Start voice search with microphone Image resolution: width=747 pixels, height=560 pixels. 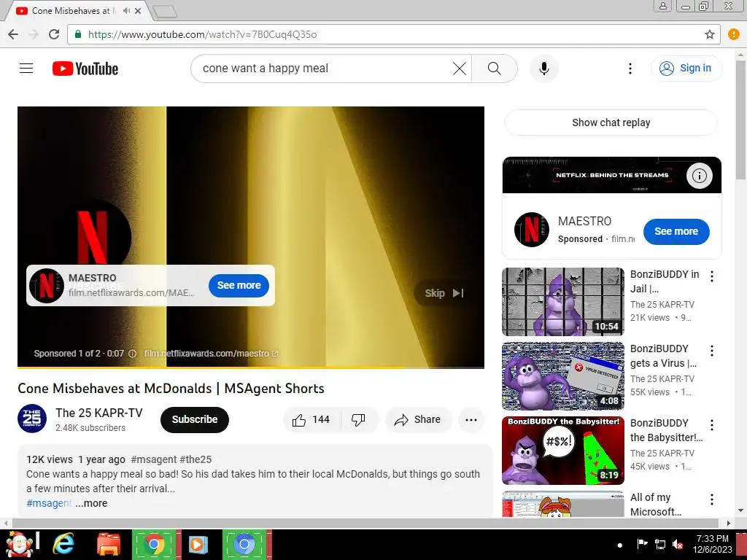click(x=543, y=69)
